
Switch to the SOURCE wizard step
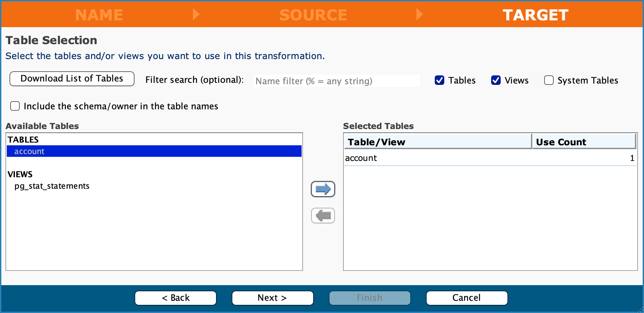pyautogui.click(x=313, y=14)
